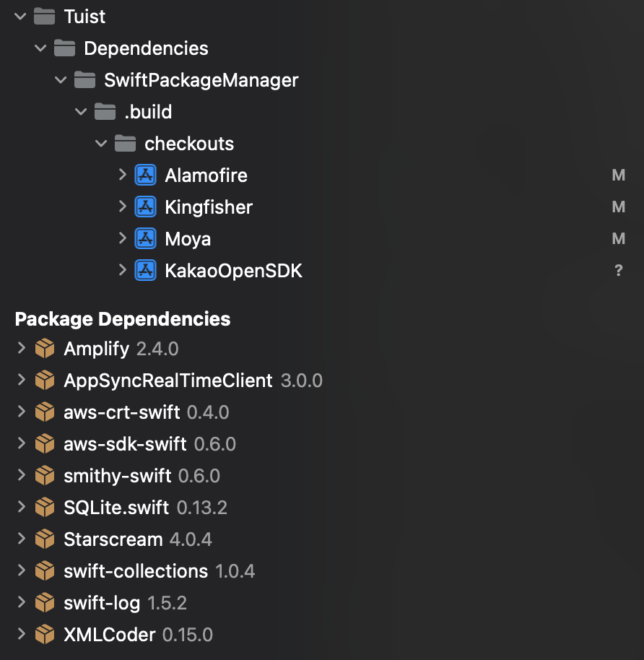Select the Moya project name
Screen dimensions: 644x660
(188, 240)
